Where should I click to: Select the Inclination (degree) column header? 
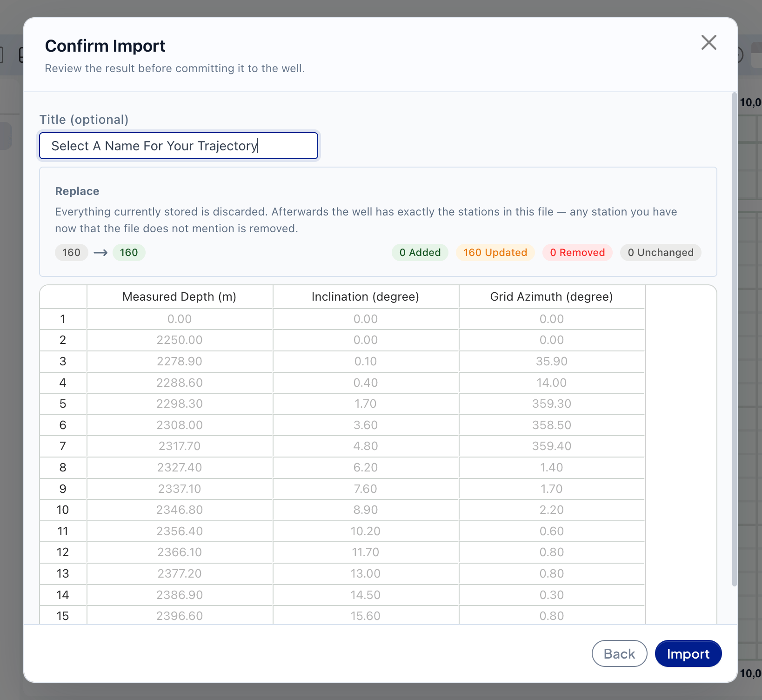click(x=366, y=296)
